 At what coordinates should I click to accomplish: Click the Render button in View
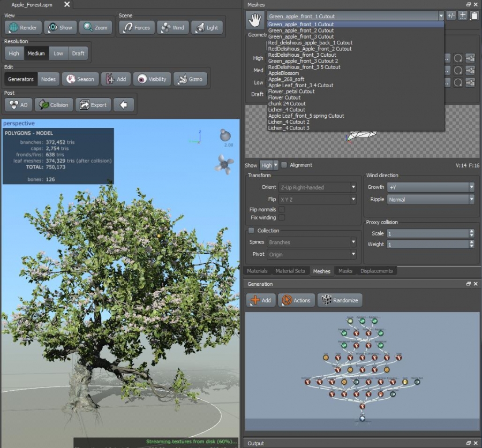point(22,28)
